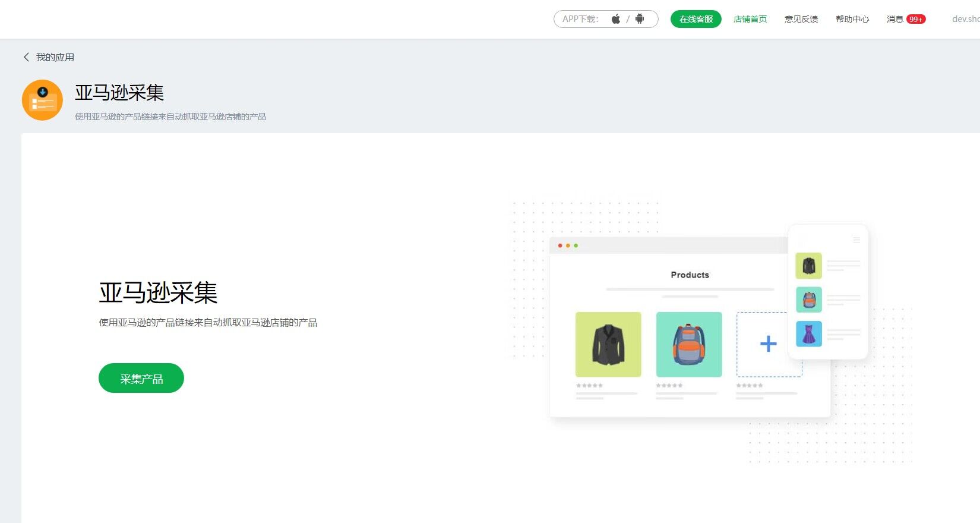The height and width of the screenshot is (523, 980).
Task: Click the backpack product thumbnail
Action: (x=689, y=344)
